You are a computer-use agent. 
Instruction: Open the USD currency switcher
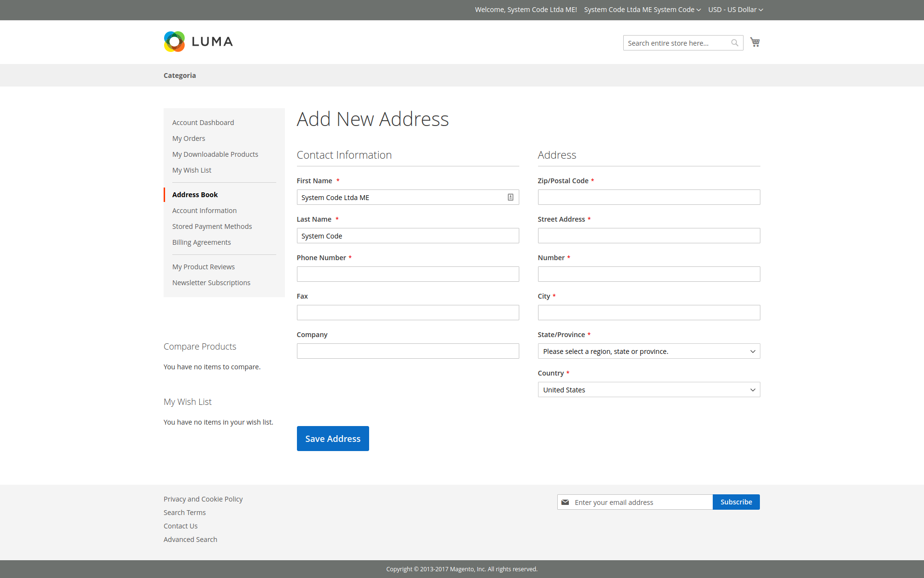pyautogui.click(x=735, y=10)
